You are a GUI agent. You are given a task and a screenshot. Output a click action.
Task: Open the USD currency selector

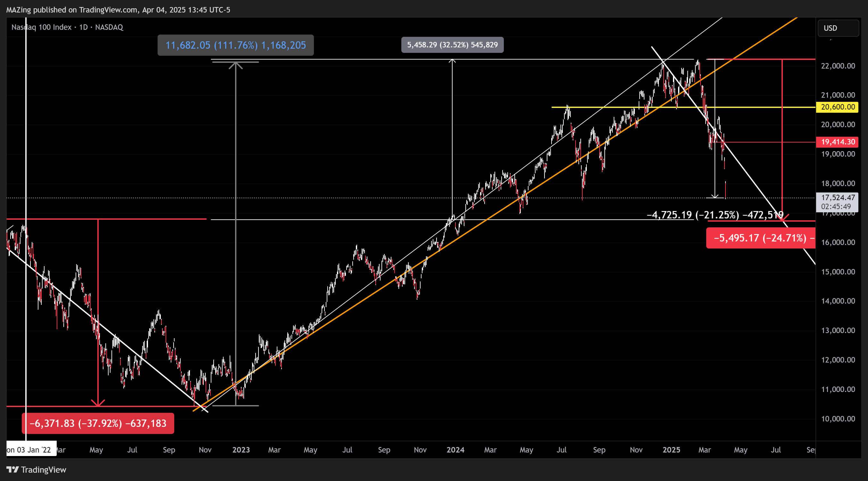coord(838,28)
